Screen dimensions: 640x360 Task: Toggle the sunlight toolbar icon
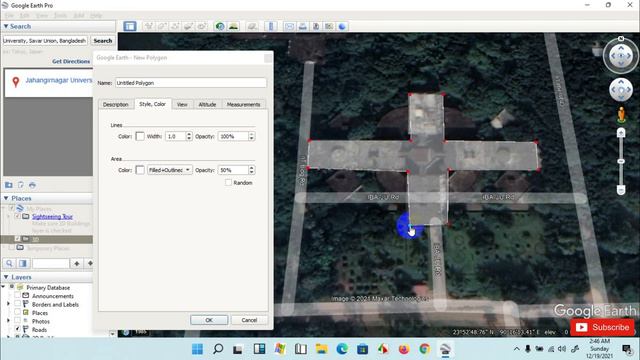(233, 26)
